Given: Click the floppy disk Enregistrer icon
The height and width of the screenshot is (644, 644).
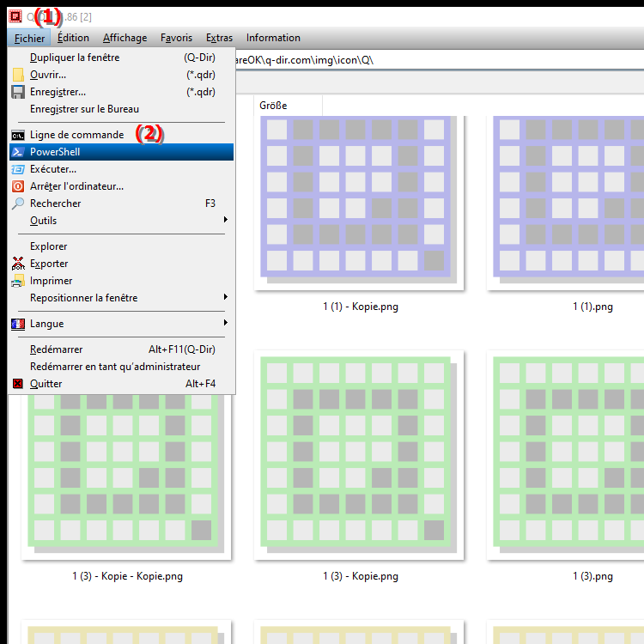Looking at the screenshot, I should click(18, 92).
